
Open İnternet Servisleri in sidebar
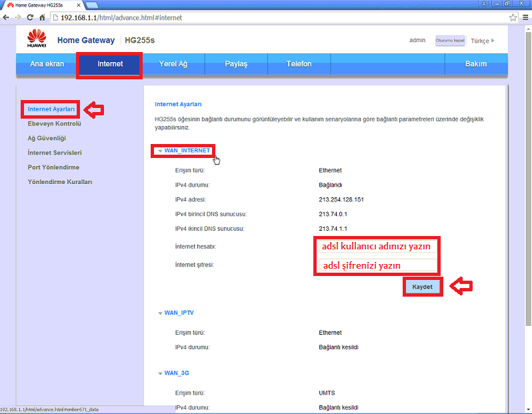[55, 153]
